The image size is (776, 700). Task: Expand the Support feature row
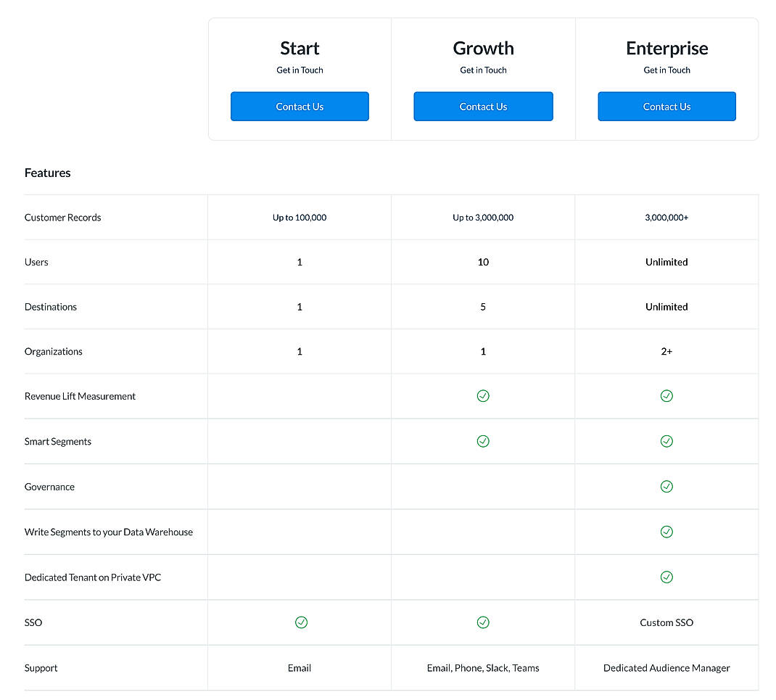41,667
